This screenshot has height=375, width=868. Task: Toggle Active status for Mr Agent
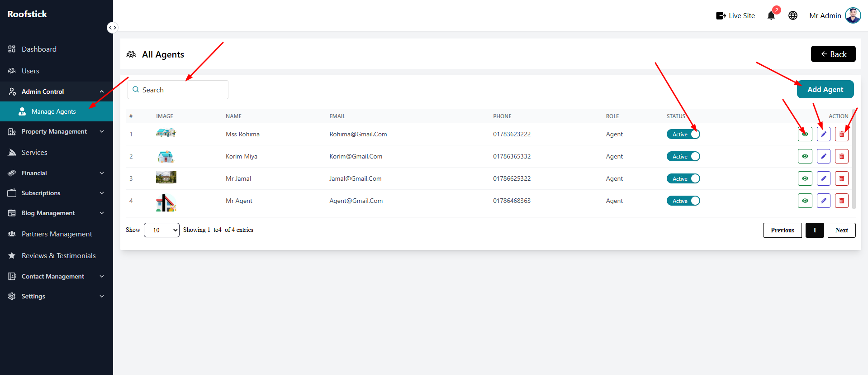(x=683, y=201)
